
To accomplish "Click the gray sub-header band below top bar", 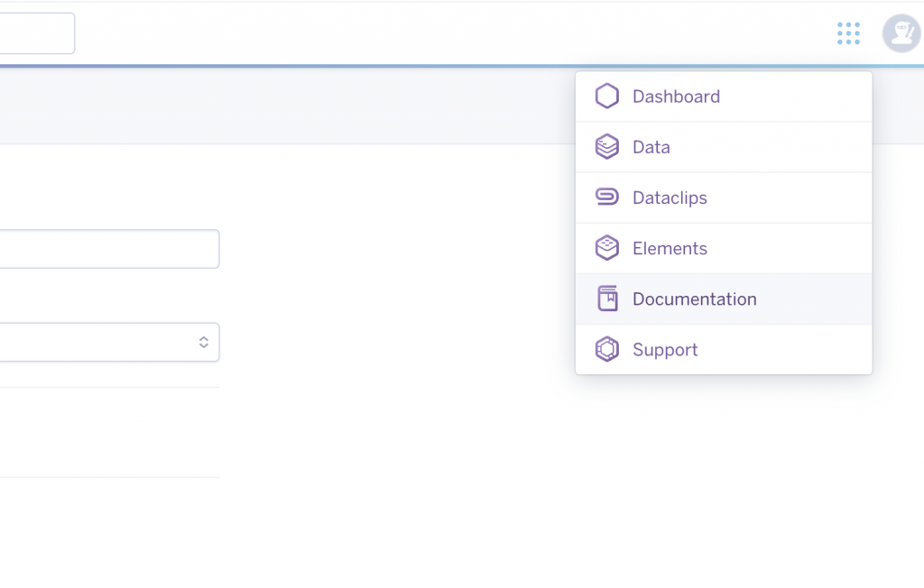I will coord(271,106).
